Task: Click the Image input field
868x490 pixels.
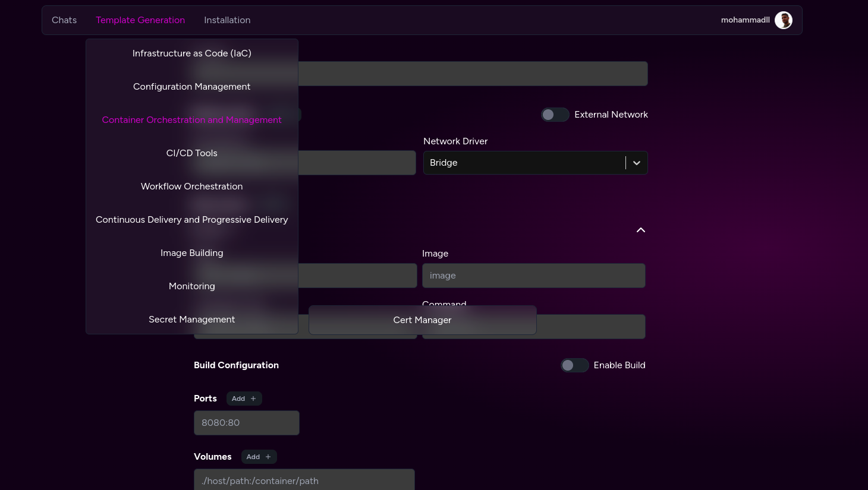Action: [533, 276]
